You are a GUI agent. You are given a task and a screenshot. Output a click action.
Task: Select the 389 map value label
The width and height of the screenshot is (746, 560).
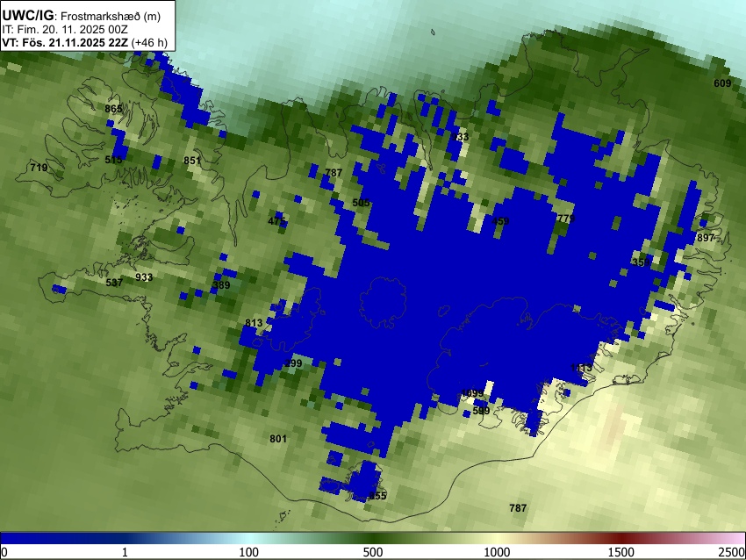(221, 285)
